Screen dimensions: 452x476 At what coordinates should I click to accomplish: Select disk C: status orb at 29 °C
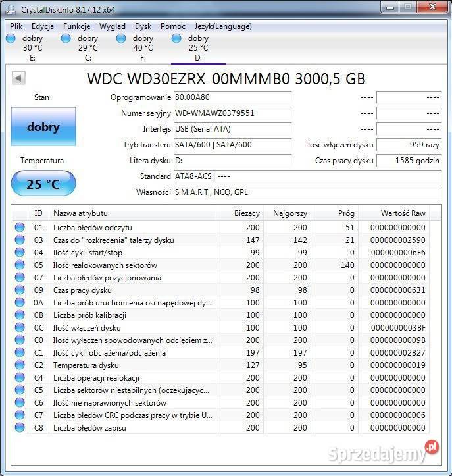click(66, 39)
